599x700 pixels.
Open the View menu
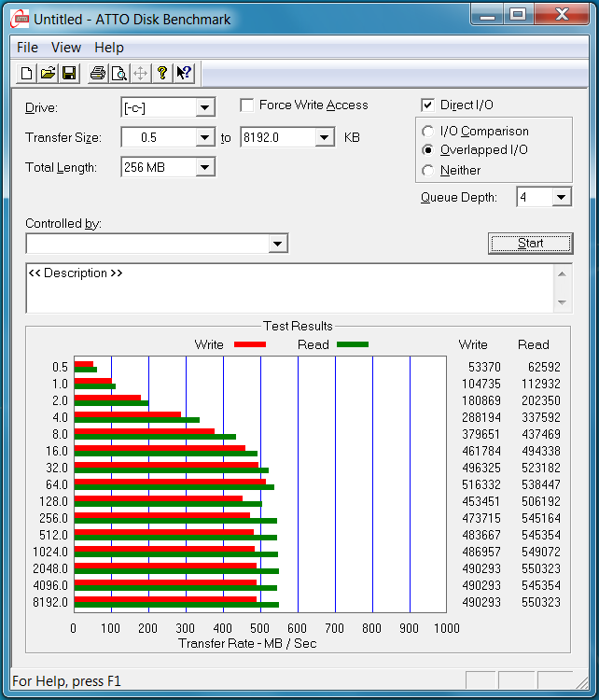(x=66, y=48)
